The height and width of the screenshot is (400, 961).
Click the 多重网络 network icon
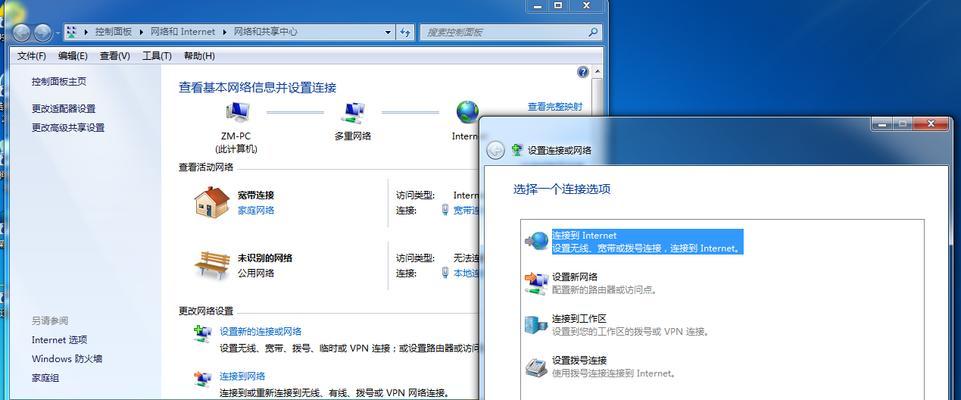[x=352, y=113]
